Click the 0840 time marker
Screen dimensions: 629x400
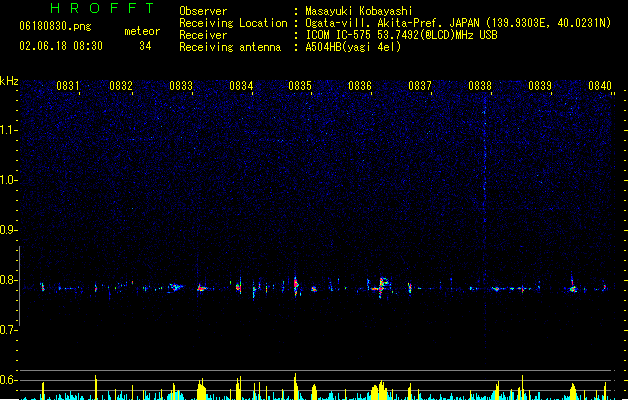(600, 86)
